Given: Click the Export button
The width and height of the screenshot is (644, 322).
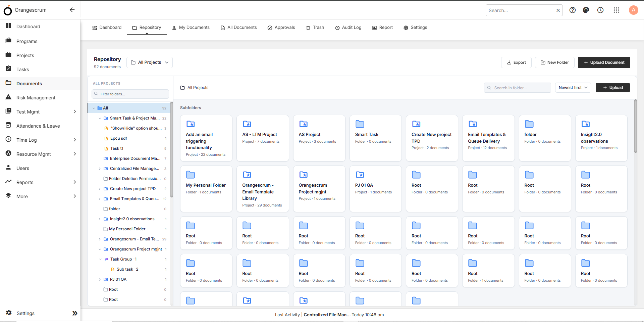Looking at the screenshot, I should pos(516,62).
